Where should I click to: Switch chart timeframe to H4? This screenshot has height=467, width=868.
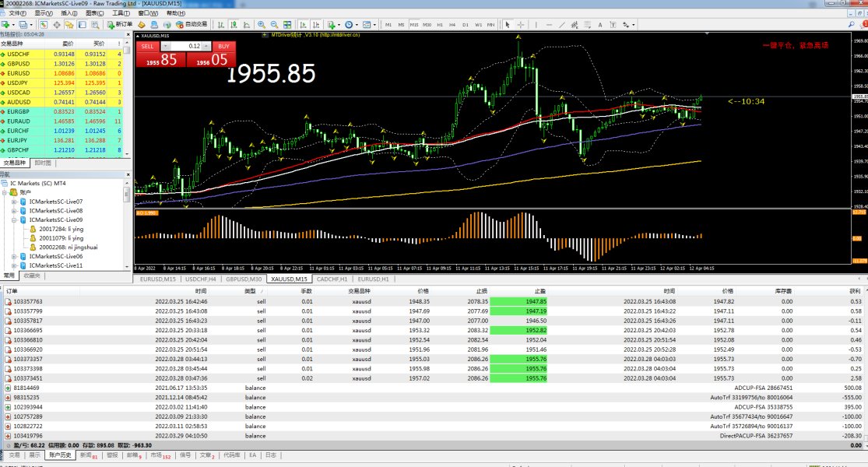pyautogui.click(x=452, y=25)
